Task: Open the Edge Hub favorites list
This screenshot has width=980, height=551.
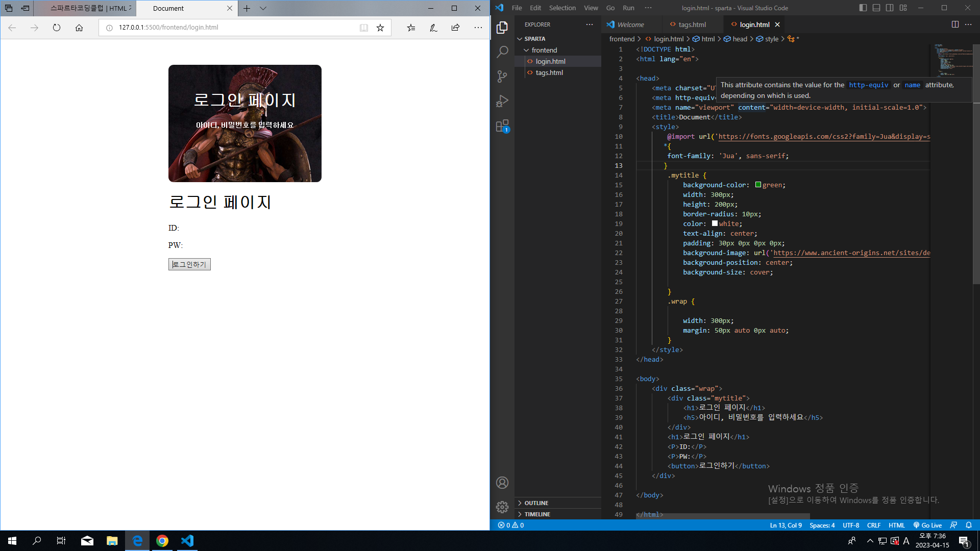Action: (x=411, y=28)
